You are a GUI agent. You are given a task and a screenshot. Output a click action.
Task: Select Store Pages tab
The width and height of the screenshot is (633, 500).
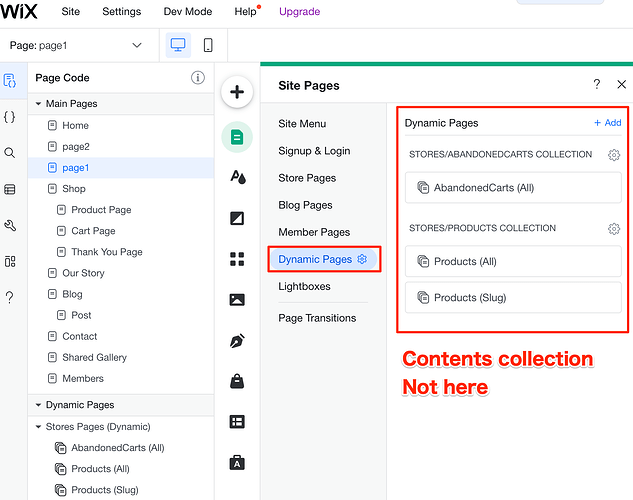tap(307, 178)
